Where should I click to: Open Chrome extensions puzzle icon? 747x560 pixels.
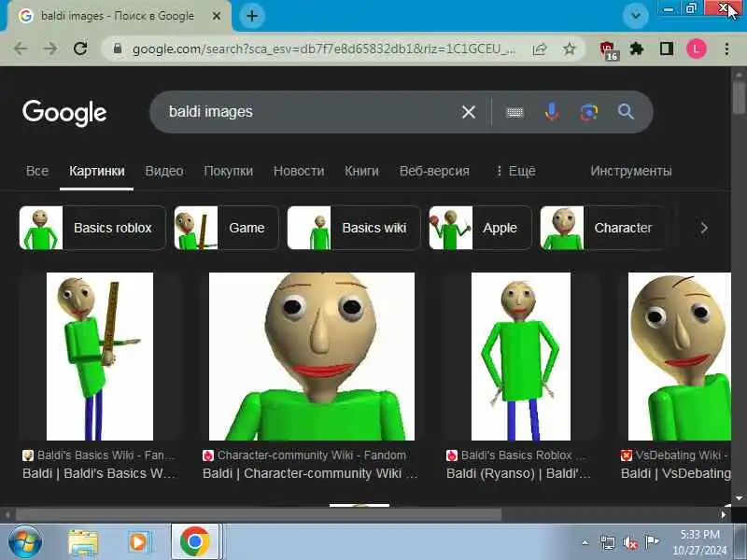click(x=637, y=49)
